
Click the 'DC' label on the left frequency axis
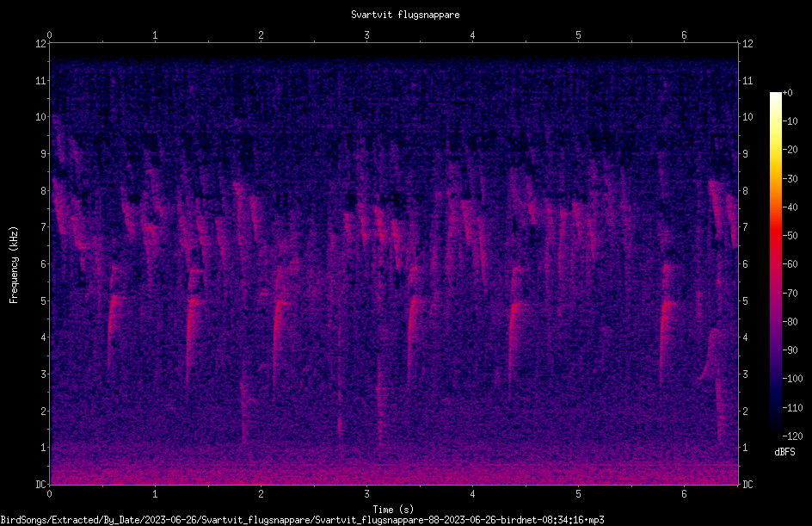tap(40, 485)
